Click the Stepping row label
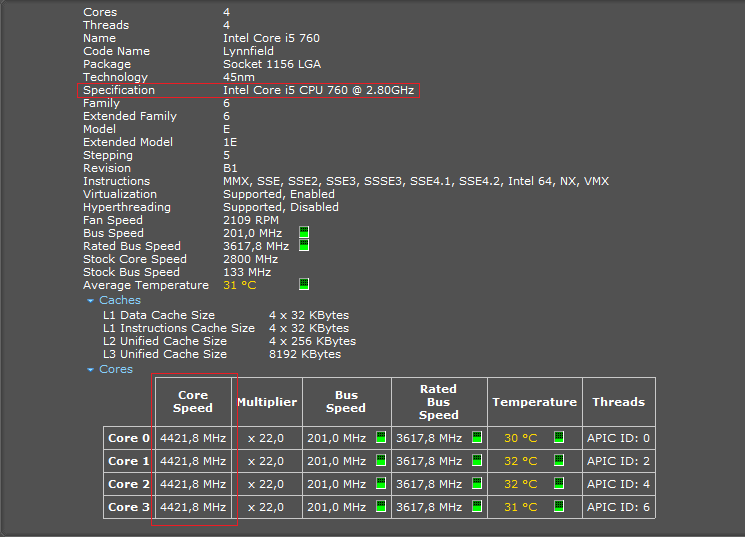 108,155
